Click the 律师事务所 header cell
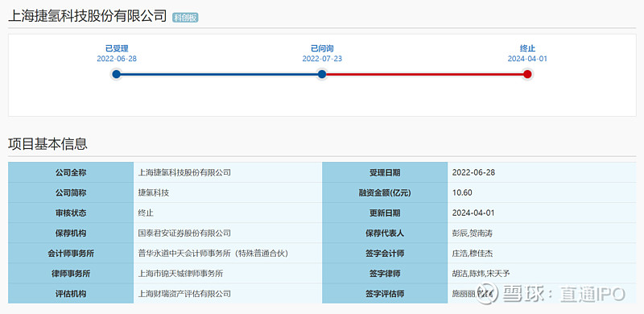Screen dimensions: 644x314 coord(71,273)
